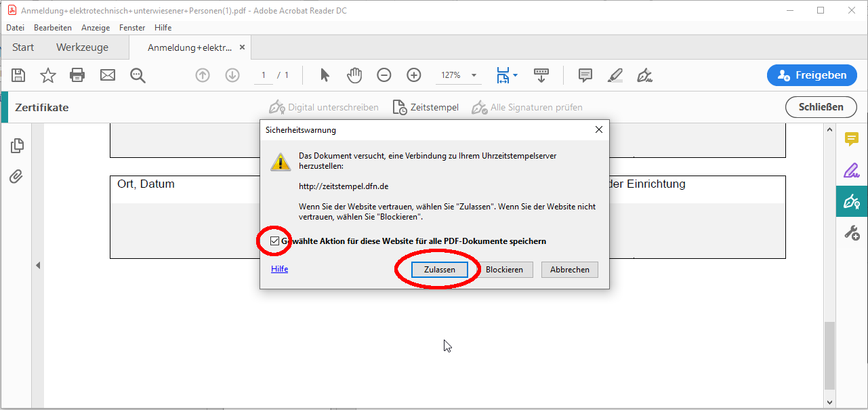Click the page number input field
The width and height of the screenshot is (868, 410).
point(263,75)
